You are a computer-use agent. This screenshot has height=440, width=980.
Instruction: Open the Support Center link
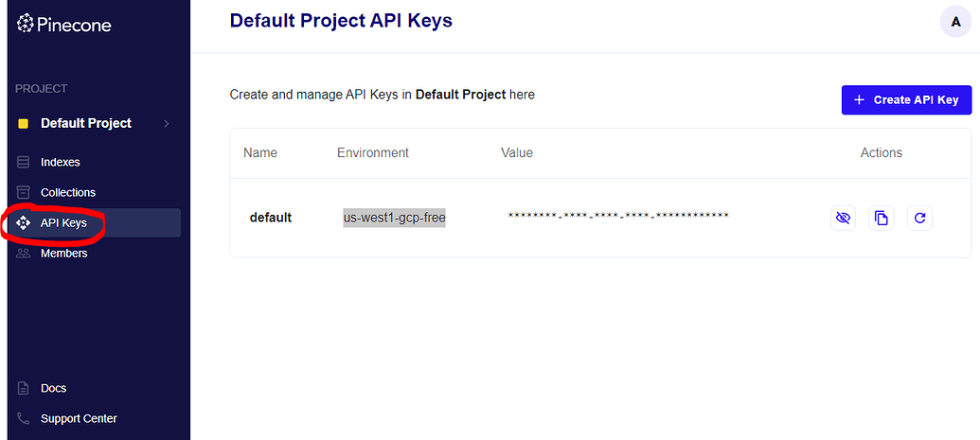79,418
